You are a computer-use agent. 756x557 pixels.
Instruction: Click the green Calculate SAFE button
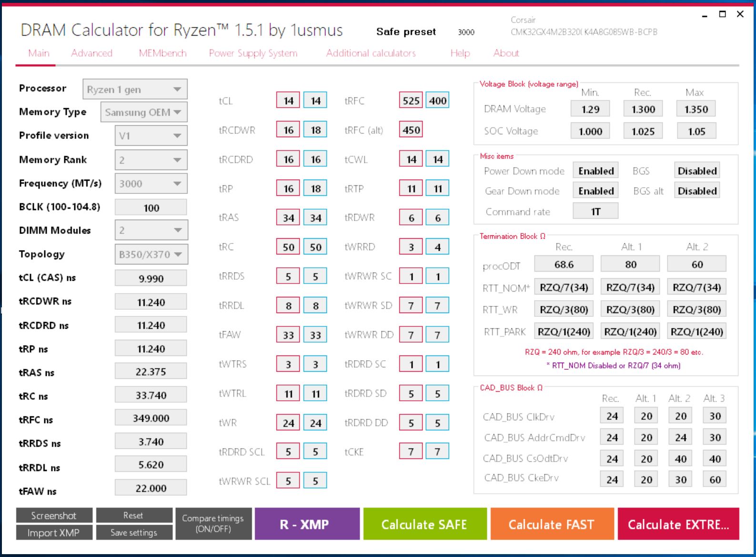click(x=424, y=524)
